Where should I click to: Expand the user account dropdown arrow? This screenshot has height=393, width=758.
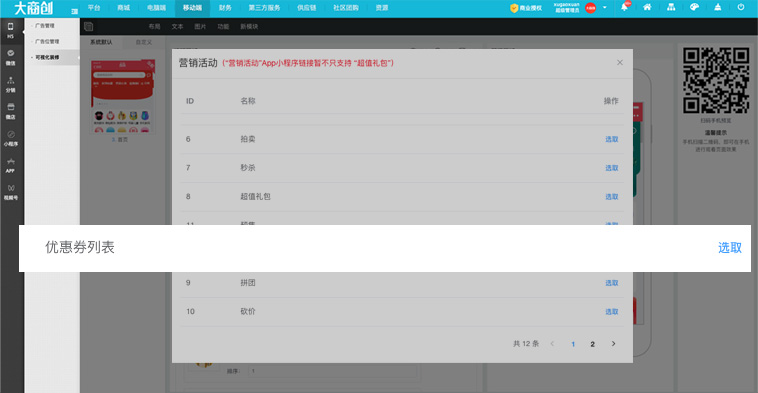click(x=604, y=8)
